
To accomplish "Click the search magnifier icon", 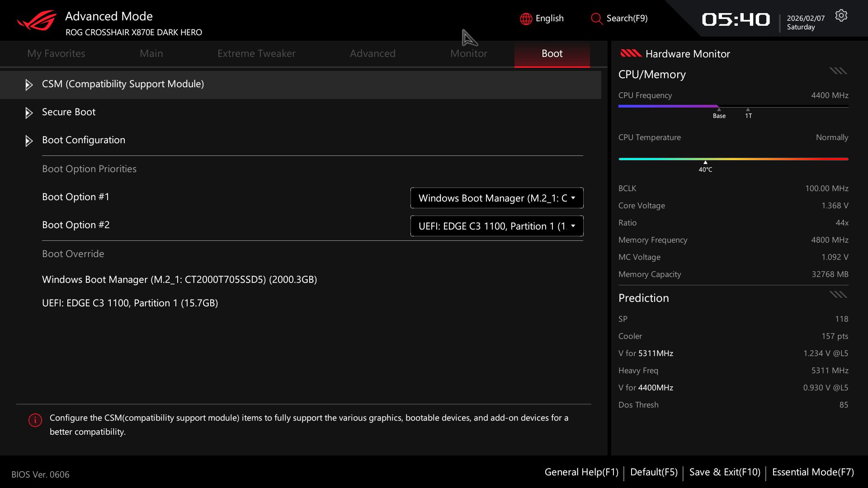I will (596, 19).
